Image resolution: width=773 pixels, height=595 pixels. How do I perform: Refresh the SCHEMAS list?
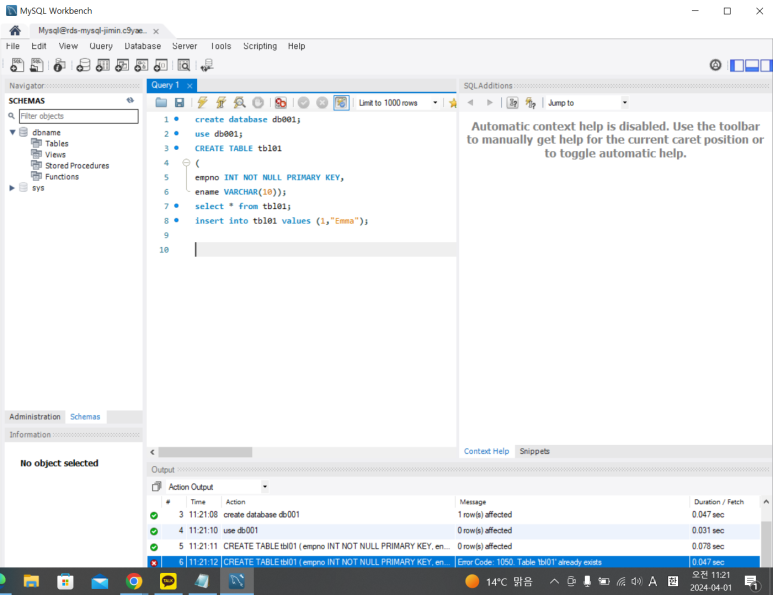coord(130,101)
